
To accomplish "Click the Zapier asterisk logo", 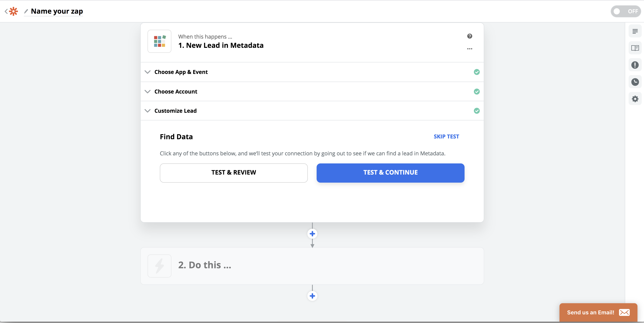I will [13, 11].
